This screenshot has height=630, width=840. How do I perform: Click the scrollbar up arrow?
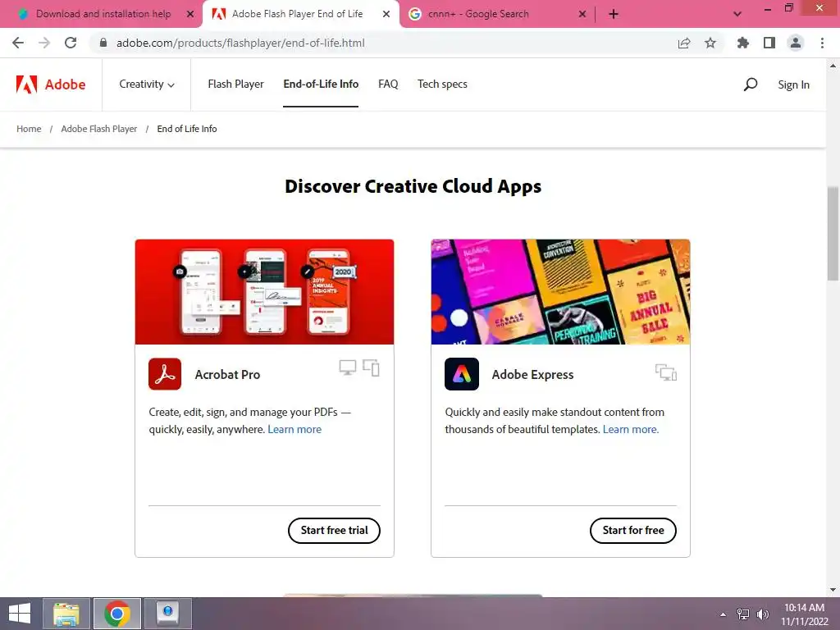(x=833, y=66)
